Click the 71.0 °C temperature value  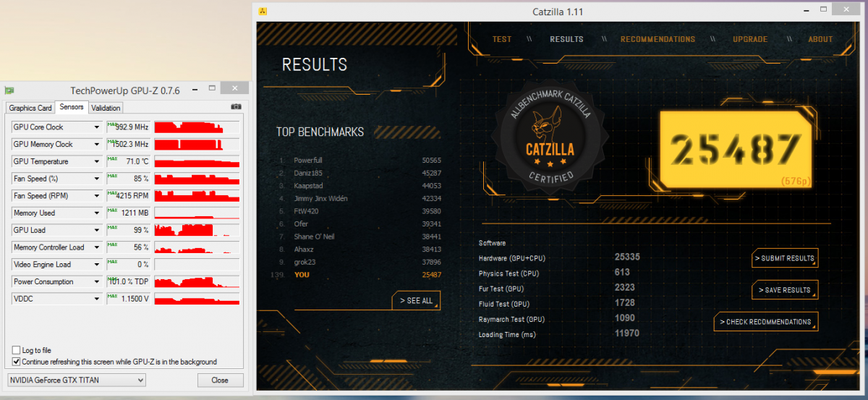click(x=128, y=161)
